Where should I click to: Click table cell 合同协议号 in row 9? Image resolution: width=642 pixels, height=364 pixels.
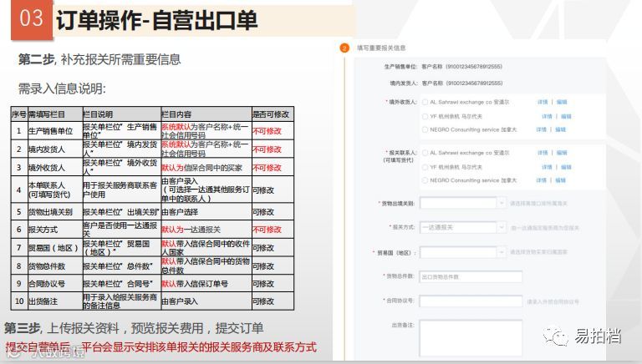55,283
